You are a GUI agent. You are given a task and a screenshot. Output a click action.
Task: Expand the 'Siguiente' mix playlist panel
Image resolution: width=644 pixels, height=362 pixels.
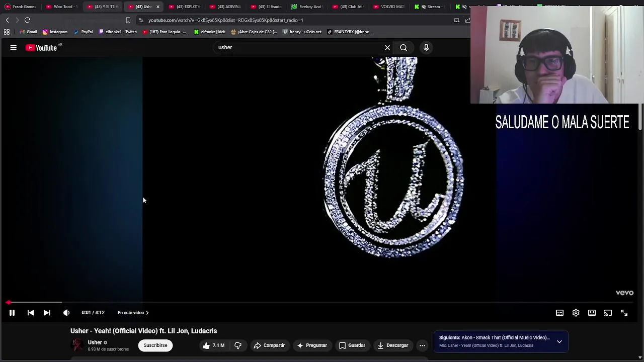pyautogui.click(x=559, y=341)
